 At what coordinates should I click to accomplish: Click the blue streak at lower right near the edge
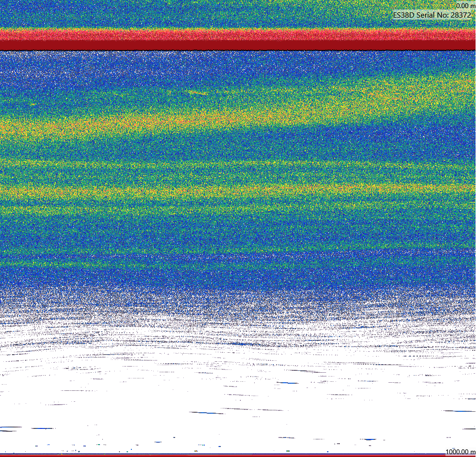pyautogui.click(x=458, y=411)
